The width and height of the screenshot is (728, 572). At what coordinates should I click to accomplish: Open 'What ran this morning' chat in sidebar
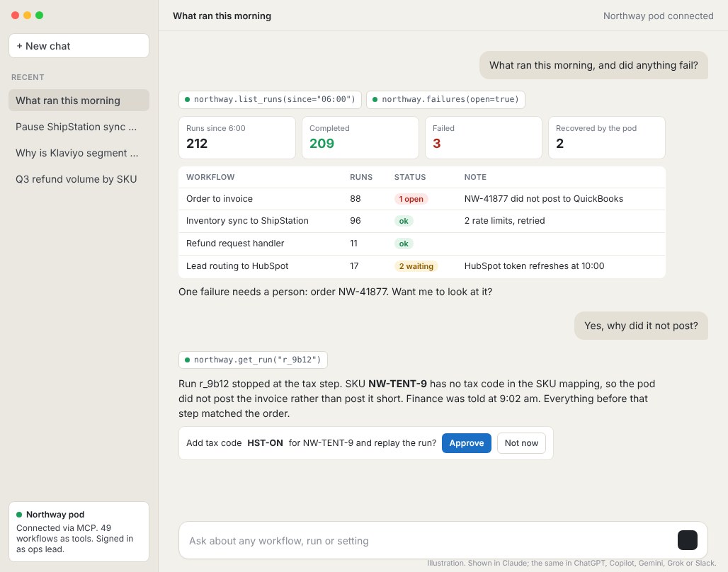point(79,101)
